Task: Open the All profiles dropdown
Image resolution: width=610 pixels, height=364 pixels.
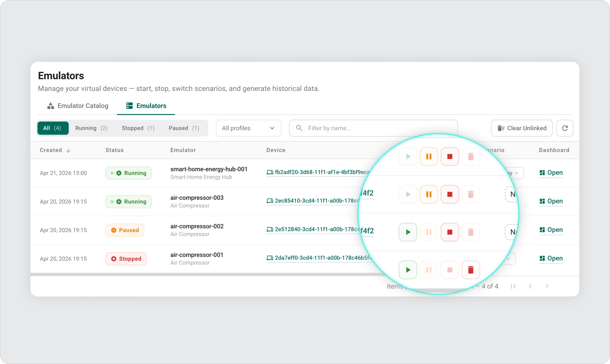Action: (248, 128)
